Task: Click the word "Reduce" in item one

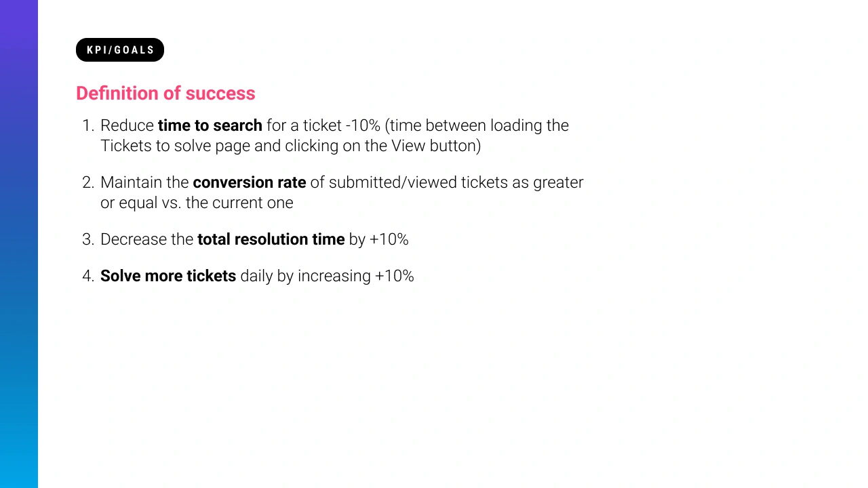Action: click(127, 125)
